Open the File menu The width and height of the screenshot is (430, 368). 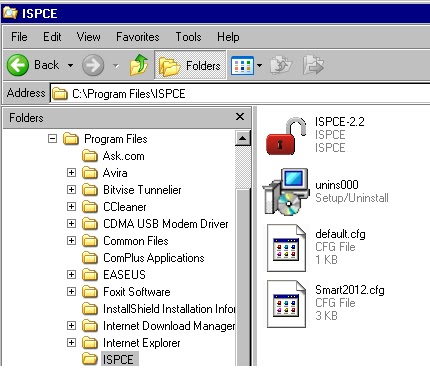19,37
